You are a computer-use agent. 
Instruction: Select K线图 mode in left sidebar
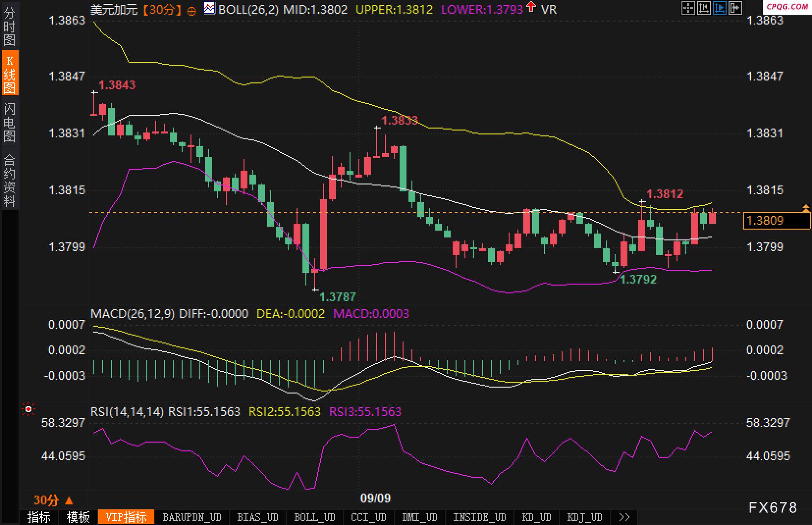(9, 74)
